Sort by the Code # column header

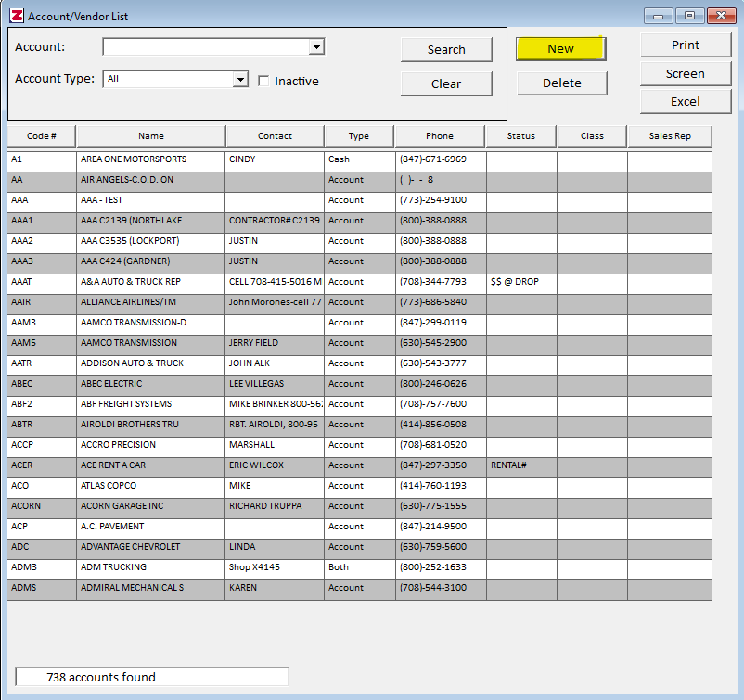[x=41, y=136]
